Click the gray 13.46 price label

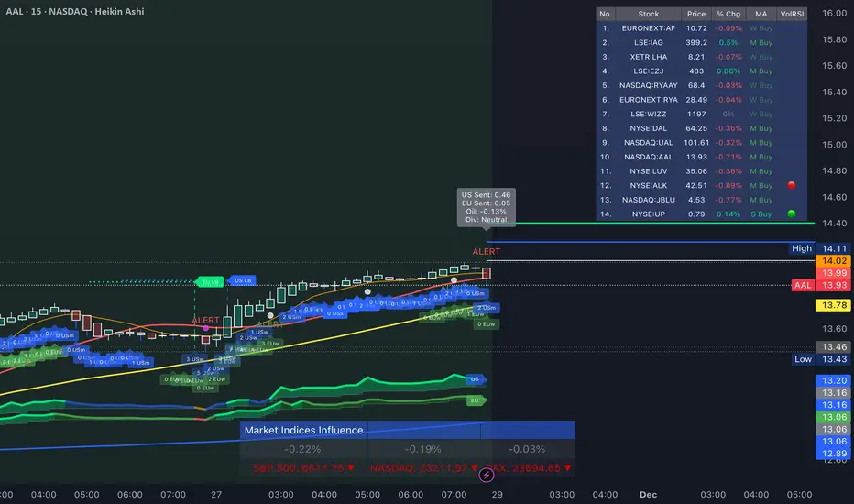pos(833,346)
